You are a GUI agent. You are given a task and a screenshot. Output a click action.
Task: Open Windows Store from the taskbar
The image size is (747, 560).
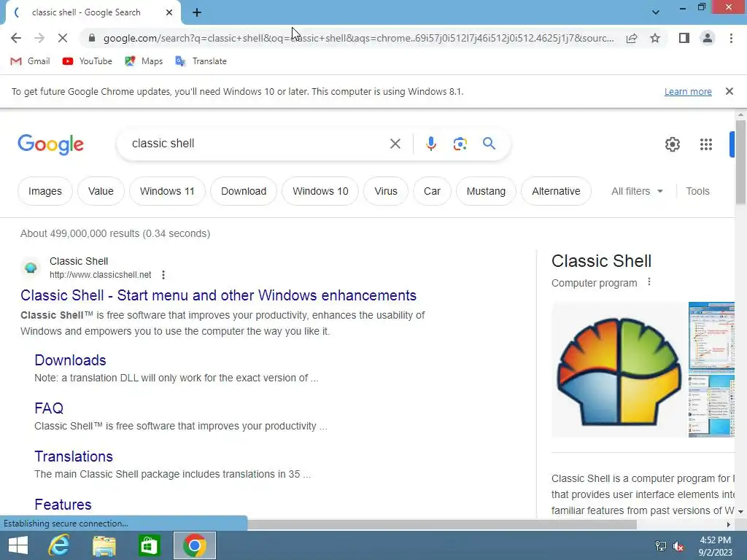coord(149,545)
